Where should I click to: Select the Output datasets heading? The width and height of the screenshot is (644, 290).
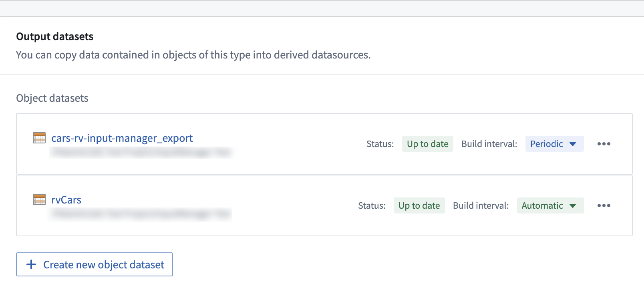[55, 36]
